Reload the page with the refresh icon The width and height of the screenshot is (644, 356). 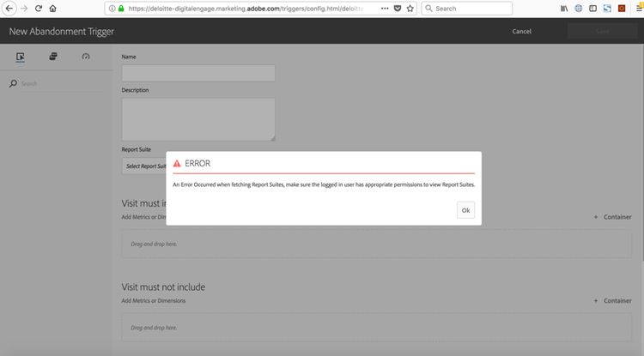pyautogui.click(x=38, y=9)
